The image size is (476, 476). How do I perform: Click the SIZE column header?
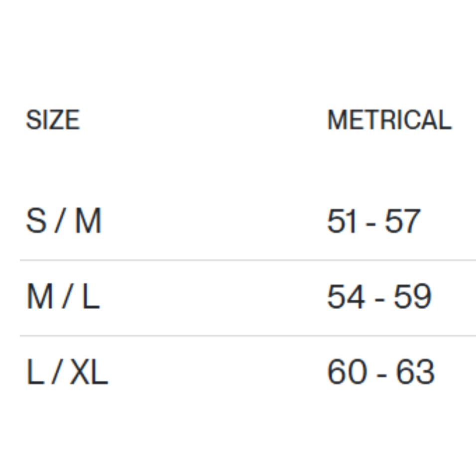click(53, 120)
